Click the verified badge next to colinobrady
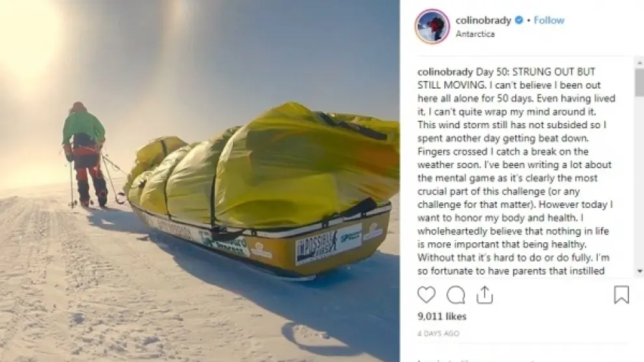Image resolution: width=644 pixels, height=362 pixels. click(518, 20)
